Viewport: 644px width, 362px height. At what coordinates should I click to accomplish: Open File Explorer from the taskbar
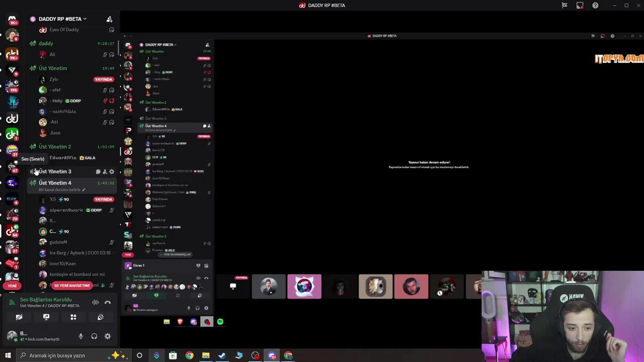coord(206,355)
